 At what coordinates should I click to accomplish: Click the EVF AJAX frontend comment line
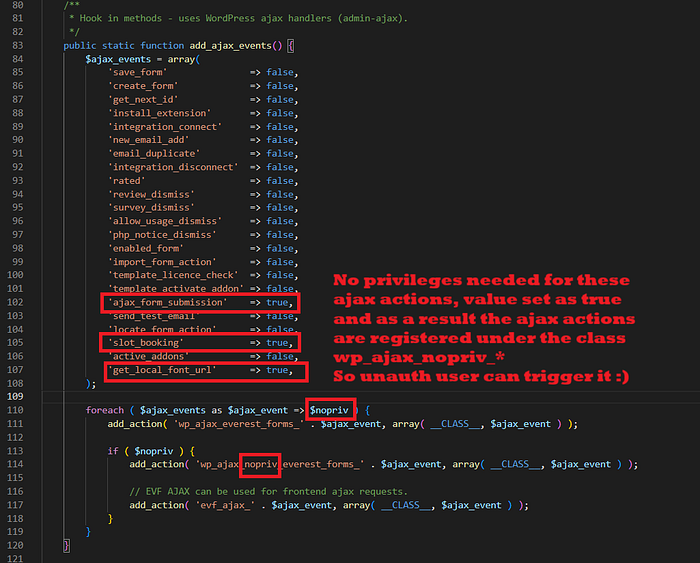point(268,492)
